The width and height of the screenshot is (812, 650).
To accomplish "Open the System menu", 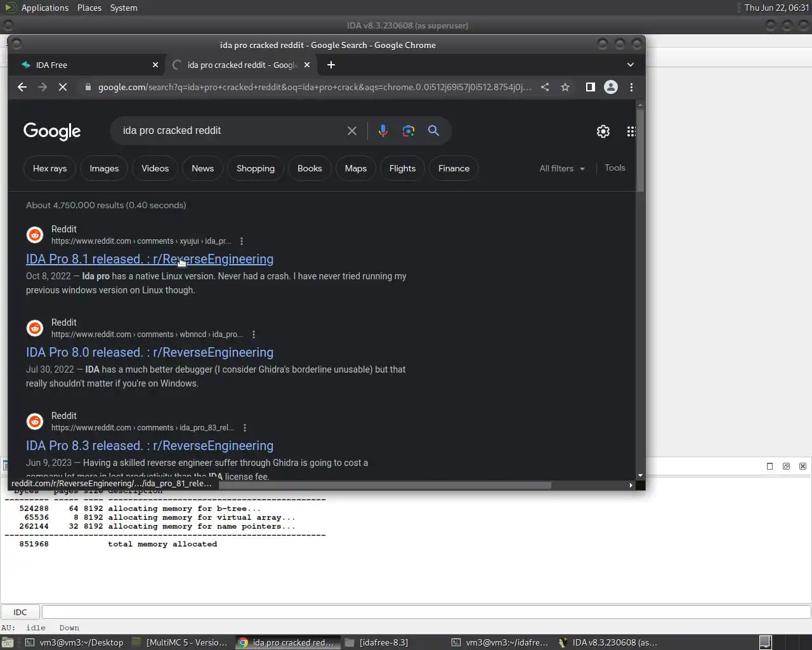I will click(124, 8).
